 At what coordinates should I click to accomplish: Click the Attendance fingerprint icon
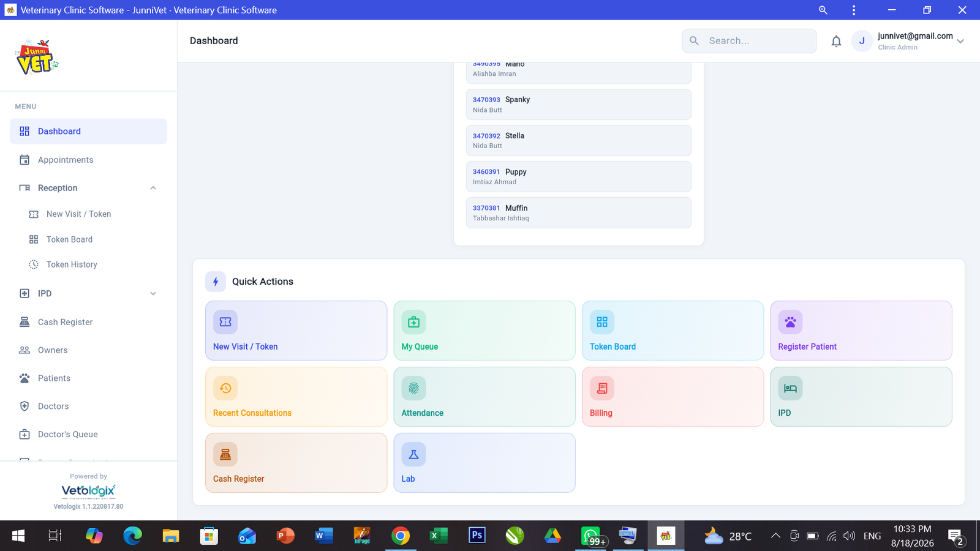tap(413, 388)
